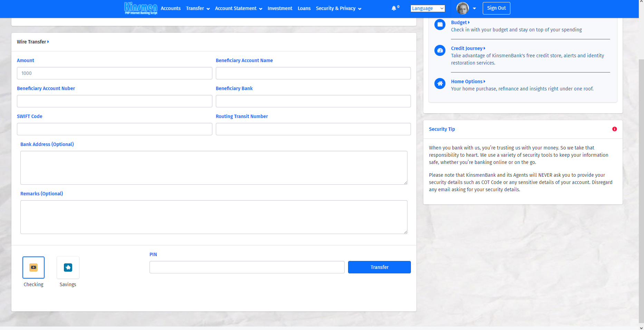Expand the Account Statement menu
644x330 pixels.
coord(239,8)
